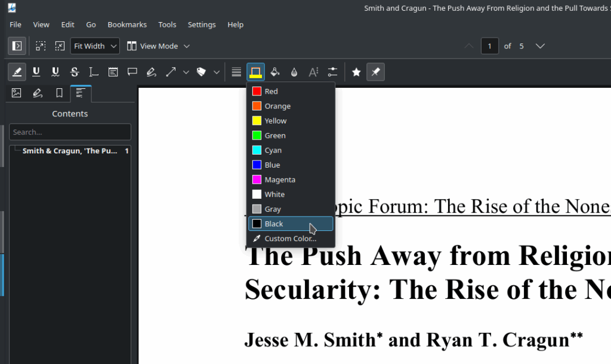Screen dimensions: 611x364
Task: Open the Go menu
Action: coord(91,24)
